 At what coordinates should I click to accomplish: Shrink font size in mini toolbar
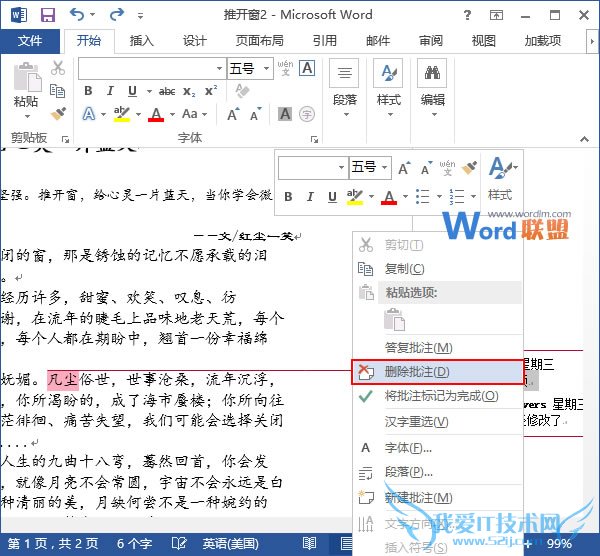tap(426, 168)
